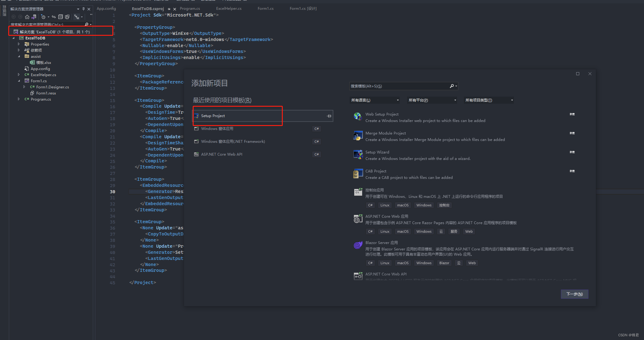Open the pending changes filter clock icon
The width and height of the screenshot is (644, 340).
(x=43, y=17)
